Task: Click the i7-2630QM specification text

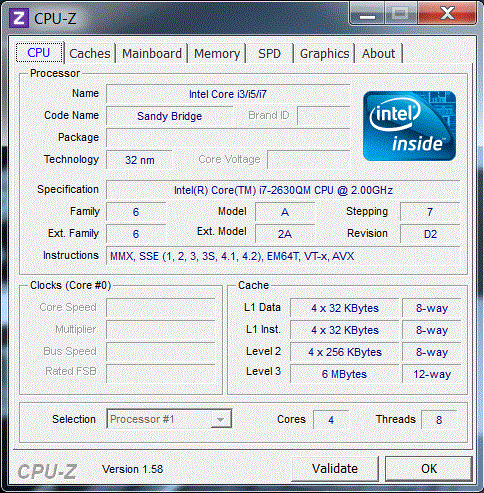Action: tap(283, 190)
